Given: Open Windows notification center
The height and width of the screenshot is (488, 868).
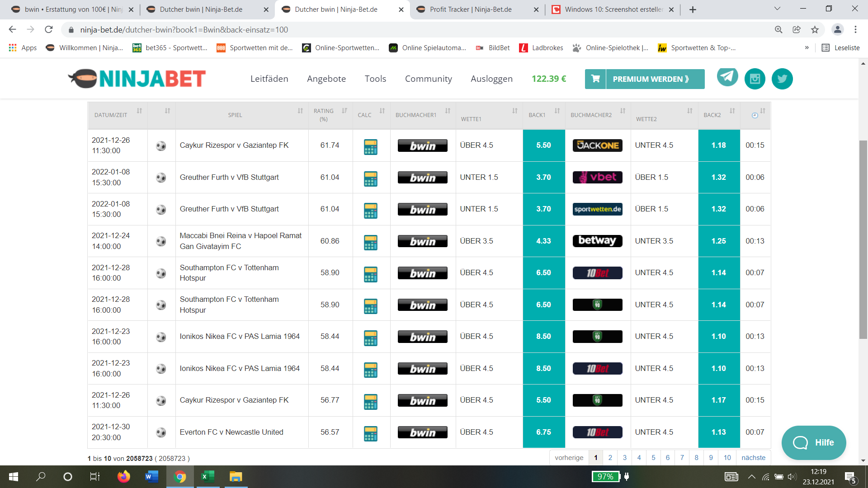Looking at the screenshot, I should click(x=850, y=477).
